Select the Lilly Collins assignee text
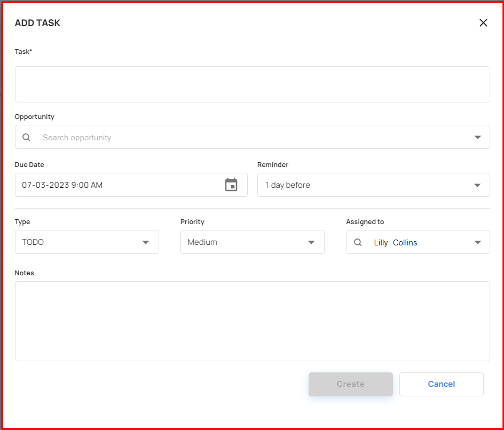The width and height of the screenshot is (504, 430). click(396, 243)
